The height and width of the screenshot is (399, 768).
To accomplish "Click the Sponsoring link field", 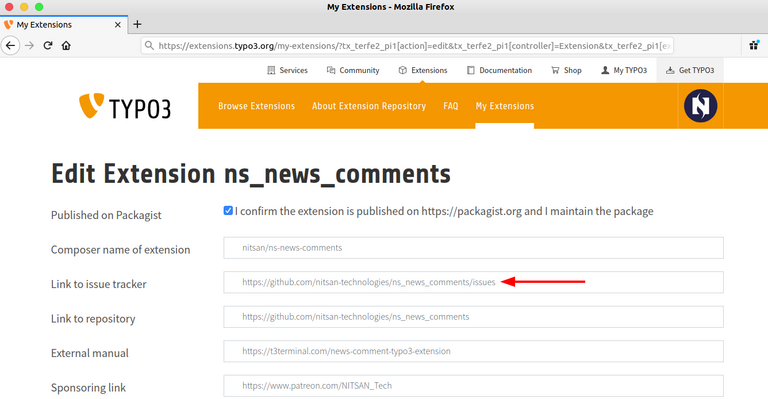I will tap(473, 386).
